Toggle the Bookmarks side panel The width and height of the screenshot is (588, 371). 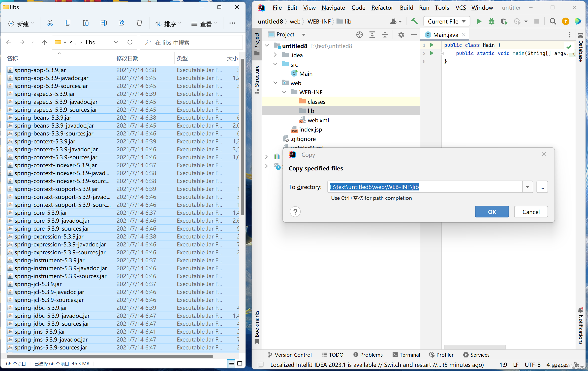(x=257, y=327)
